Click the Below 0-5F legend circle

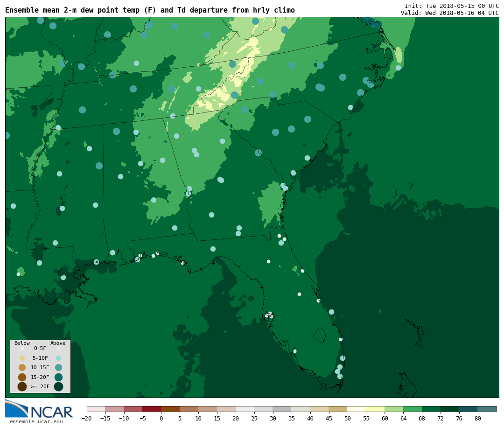coord(22,349)
